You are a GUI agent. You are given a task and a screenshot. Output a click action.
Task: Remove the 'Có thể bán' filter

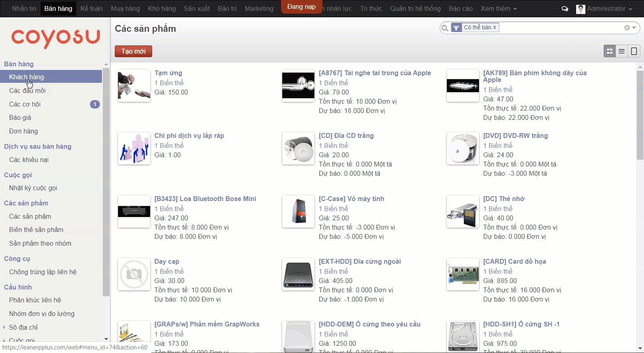(495, 27)
